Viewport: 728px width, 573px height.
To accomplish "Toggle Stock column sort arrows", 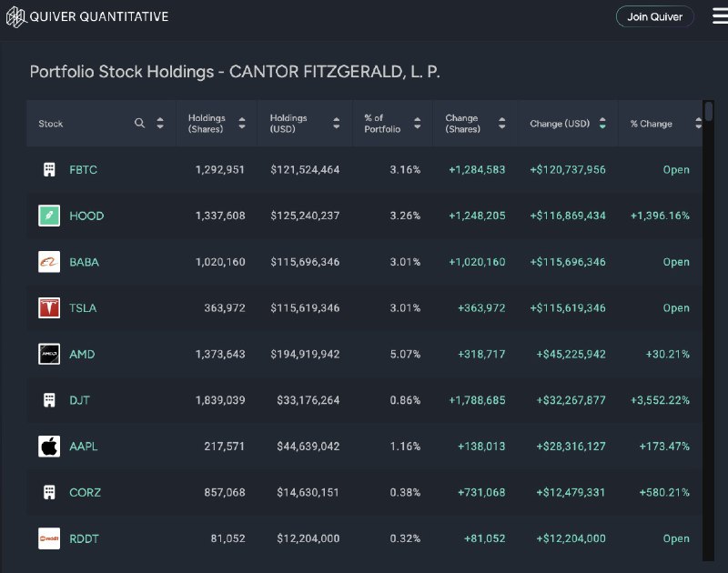I will pos(160,123).
